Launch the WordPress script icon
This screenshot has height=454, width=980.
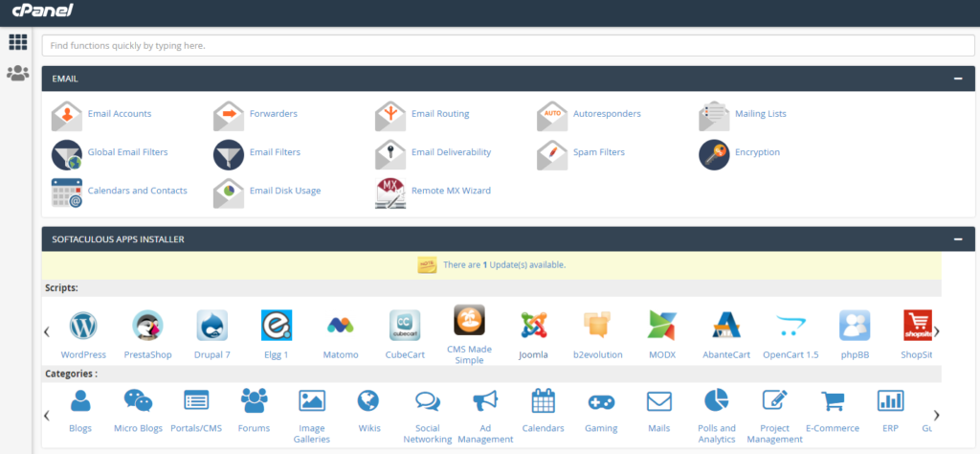coord(83,326)
